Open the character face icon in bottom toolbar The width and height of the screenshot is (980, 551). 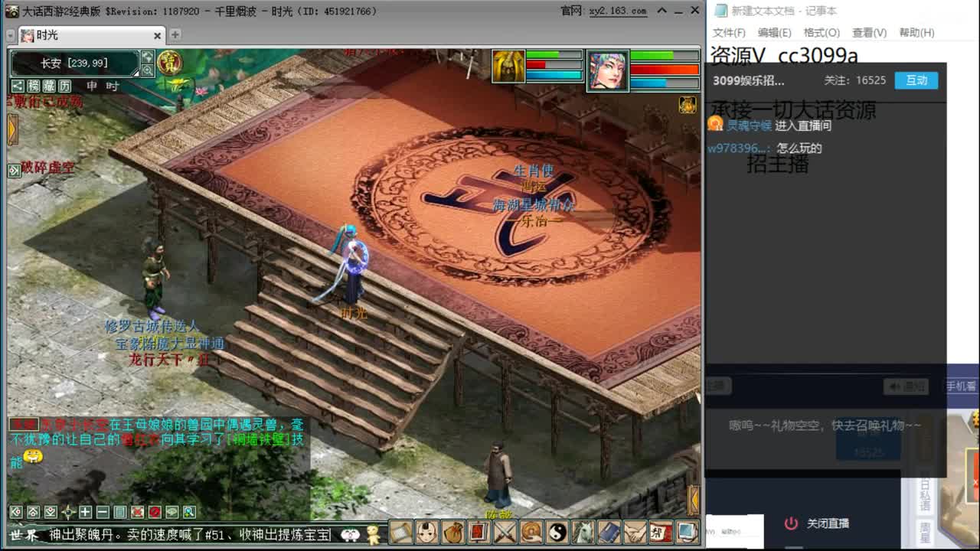[427, 532]
